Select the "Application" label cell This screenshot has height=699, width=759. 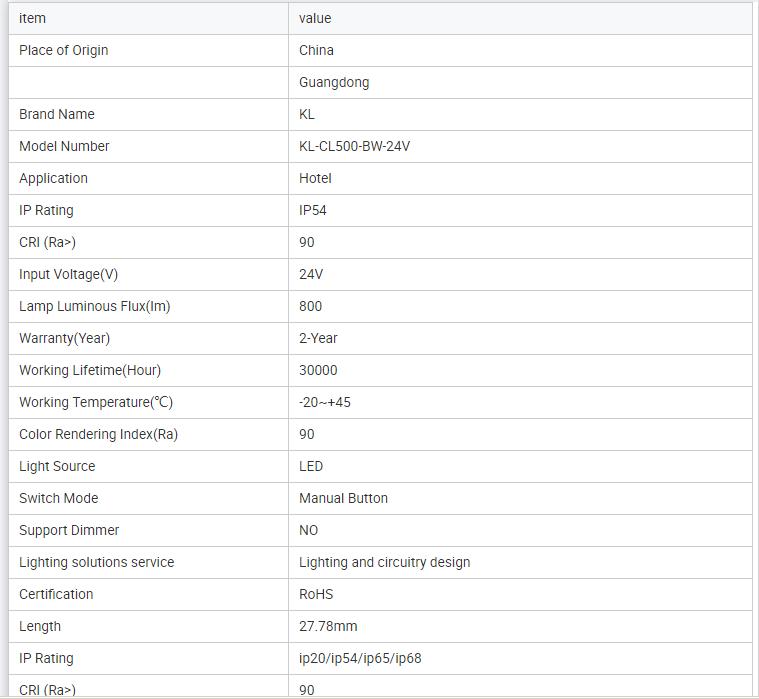[54, 178]
